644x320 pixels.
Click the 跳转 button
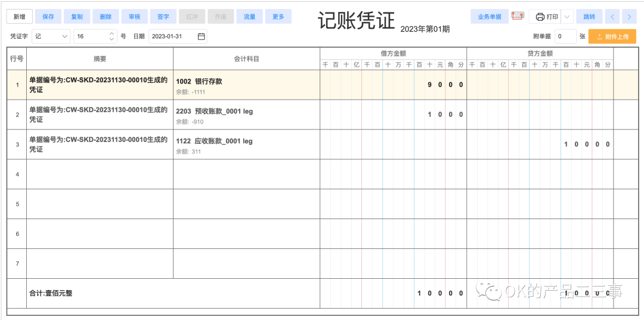pos(589,17)
